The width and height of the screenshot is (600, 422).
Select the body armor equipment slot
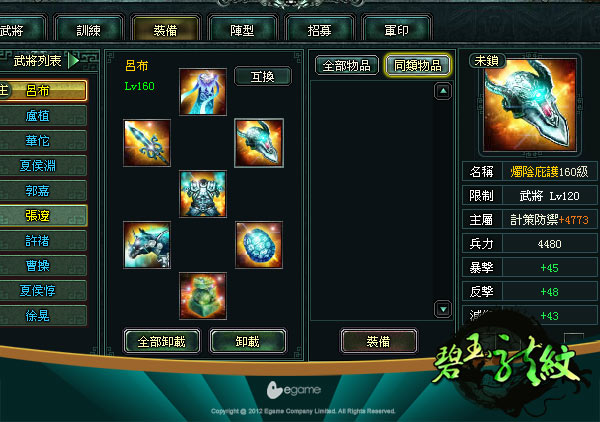coord(203,194)
